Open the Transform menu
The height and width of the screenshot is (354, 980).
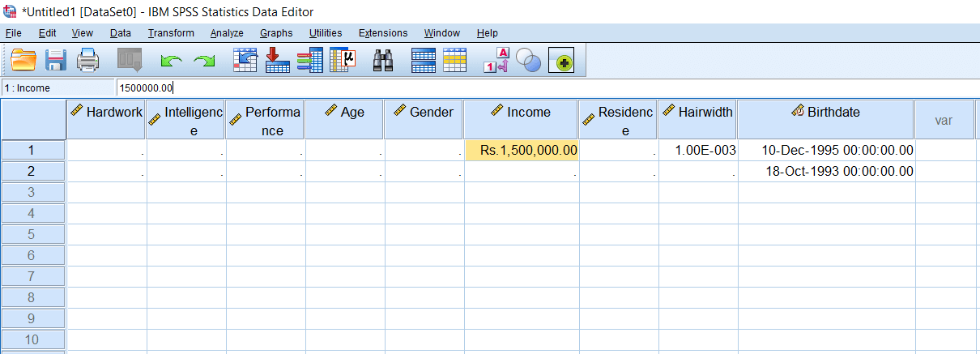pyautogui.click(x=171, y=33)
